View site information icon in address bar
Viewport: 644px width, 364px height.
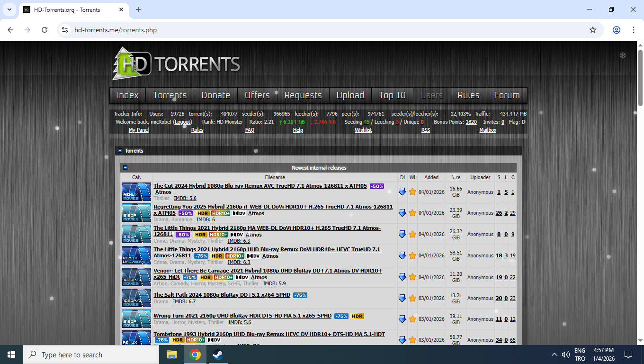(x=65, y=30)
